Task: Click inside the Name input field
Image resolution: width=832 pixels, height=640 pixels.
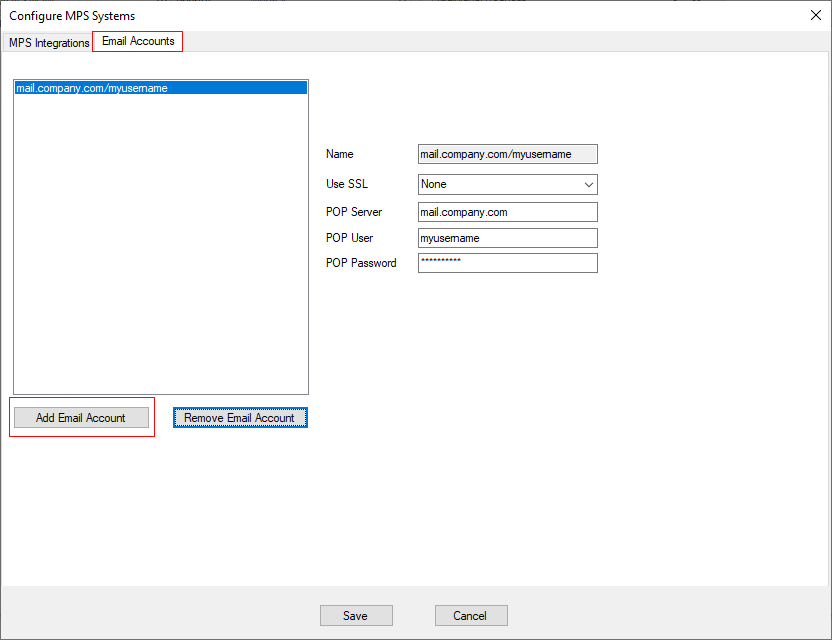Action: click(x=507, y=154)
